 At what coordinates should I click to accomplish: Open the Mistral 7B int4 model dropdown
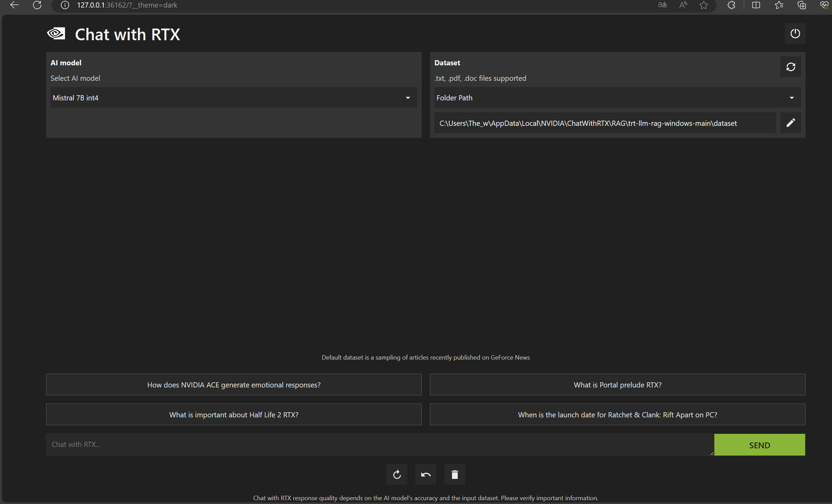click(234, 98)
